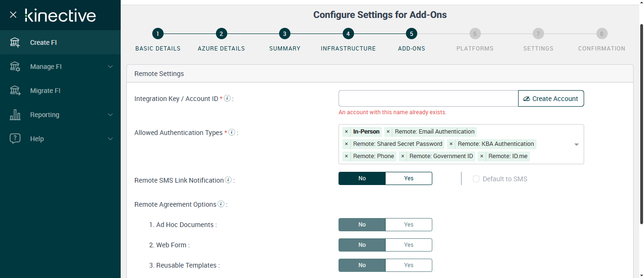Click the Help question bubble icon
Image resolution: width=644 pixels, height=278 pixels.
tap(15, 139)
